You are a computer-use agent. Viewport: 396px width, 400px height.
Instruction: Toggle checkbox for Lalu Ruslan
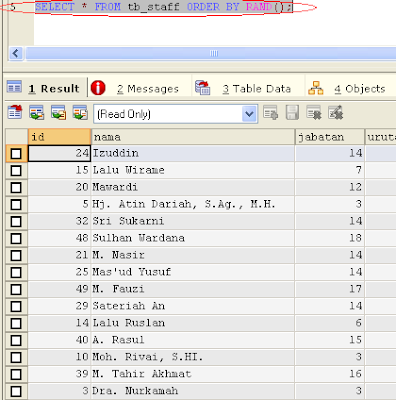[16, 324]
